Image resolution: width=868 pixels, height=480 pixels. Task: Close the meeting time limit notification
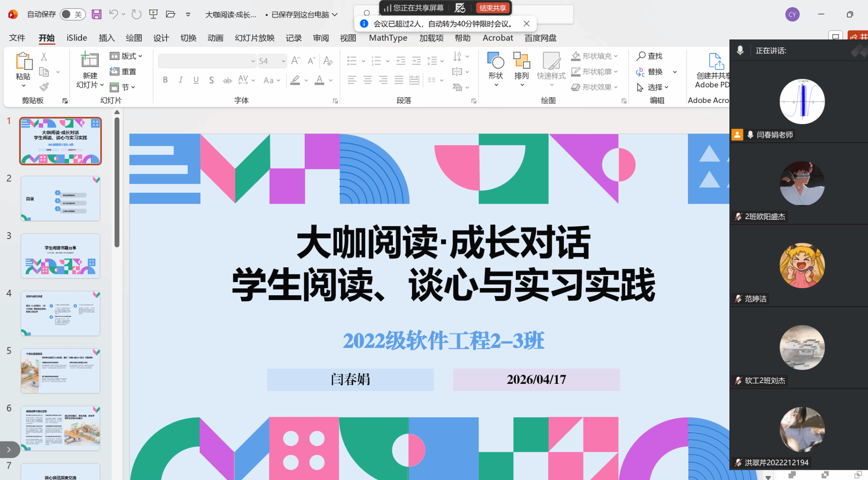526,24
